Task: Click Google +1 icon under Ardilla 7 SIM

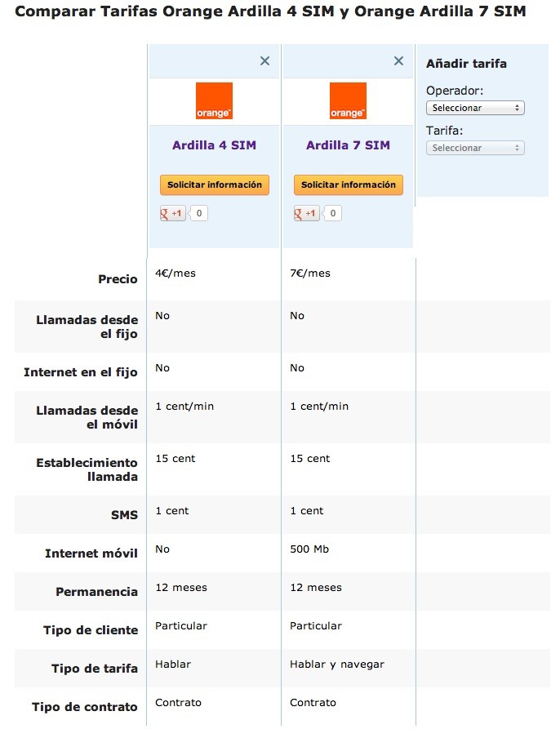Action: click(x=307, y=213)
